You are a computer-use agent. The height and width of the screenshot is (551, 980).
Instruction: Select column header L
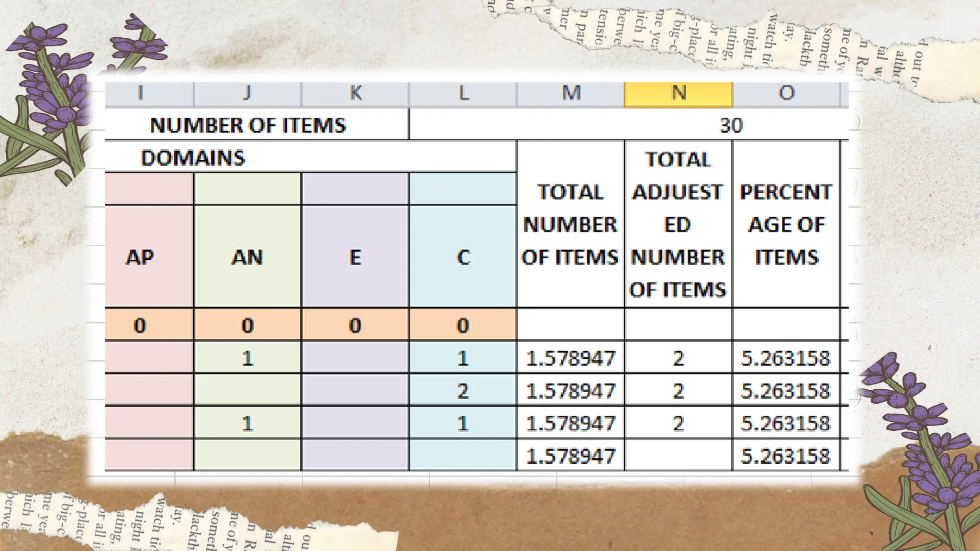463,93
